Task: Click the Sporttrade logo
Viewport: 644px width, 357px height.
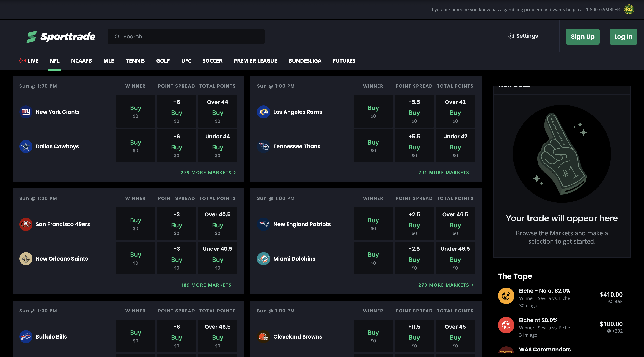Action: point(61,37)
